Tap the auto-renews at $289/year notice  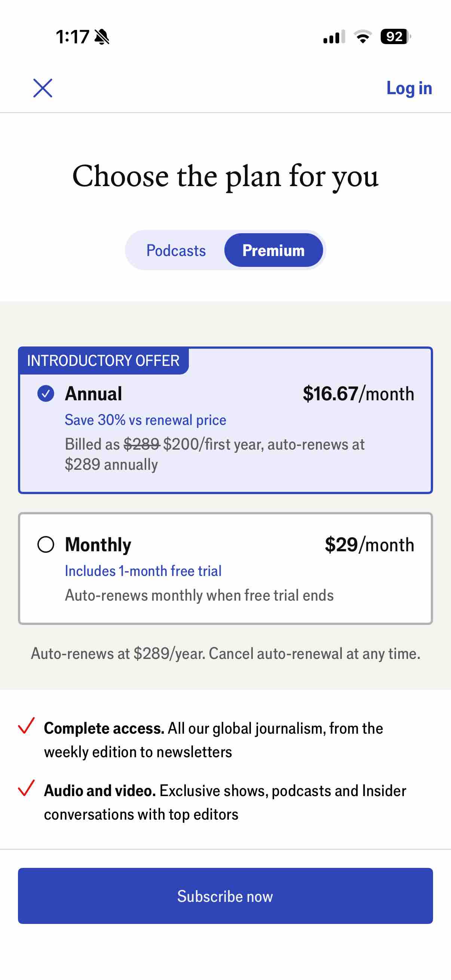(225, 654)
